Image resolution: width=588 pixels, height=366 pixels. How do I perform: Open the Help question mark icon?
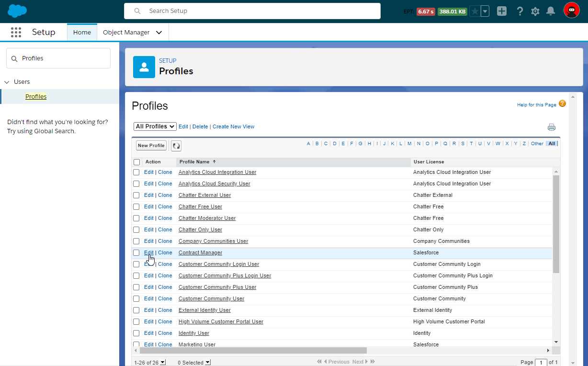click(x=520, y=11)
